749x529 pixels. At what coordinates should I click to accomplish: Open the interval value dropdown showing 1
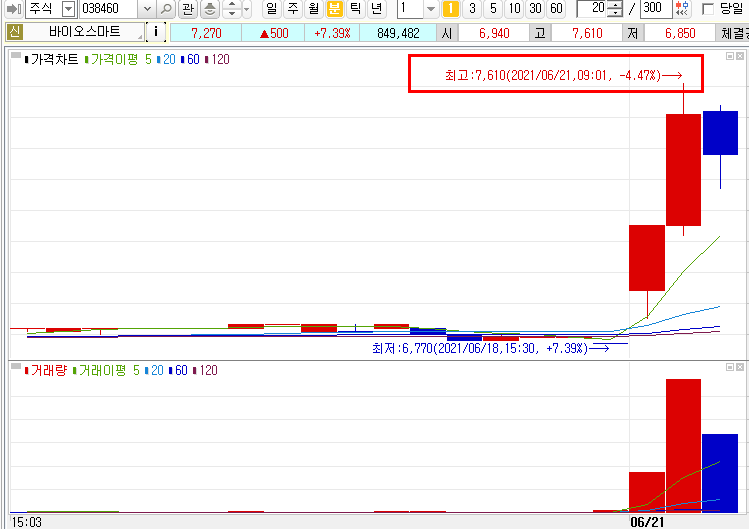(431, 9)
